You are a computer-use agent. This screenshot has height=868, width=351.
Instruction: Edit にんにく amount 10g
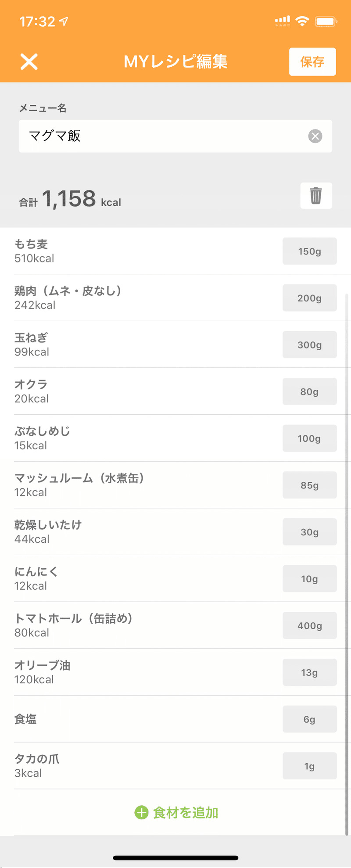[x=309, y=579]
